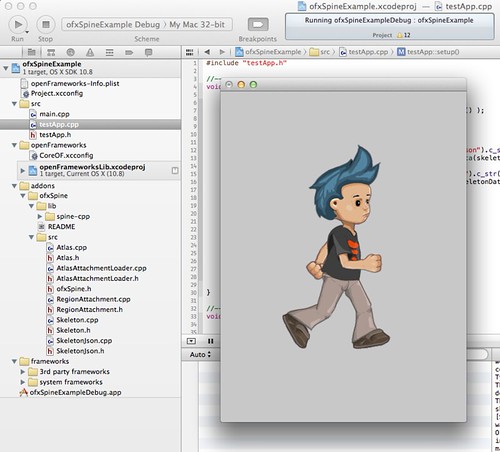Expand the spine-cpp folder

coord(40,217)
